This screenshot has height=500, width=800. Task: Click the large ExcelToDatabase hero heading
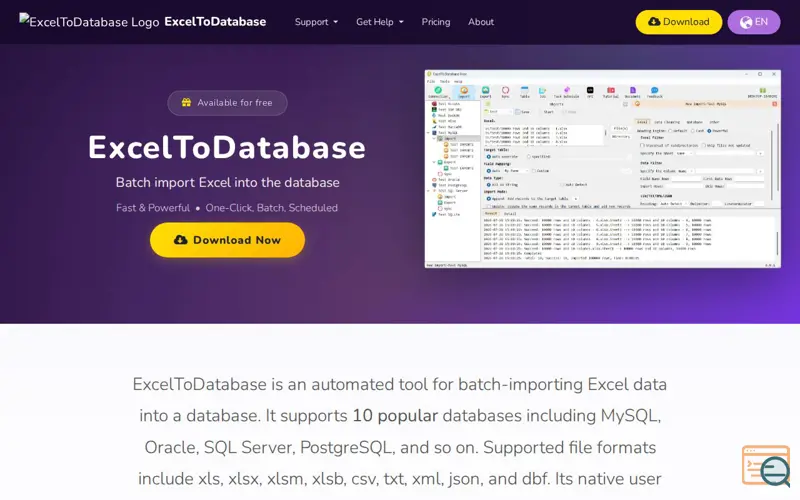click(x=227, y=147)
